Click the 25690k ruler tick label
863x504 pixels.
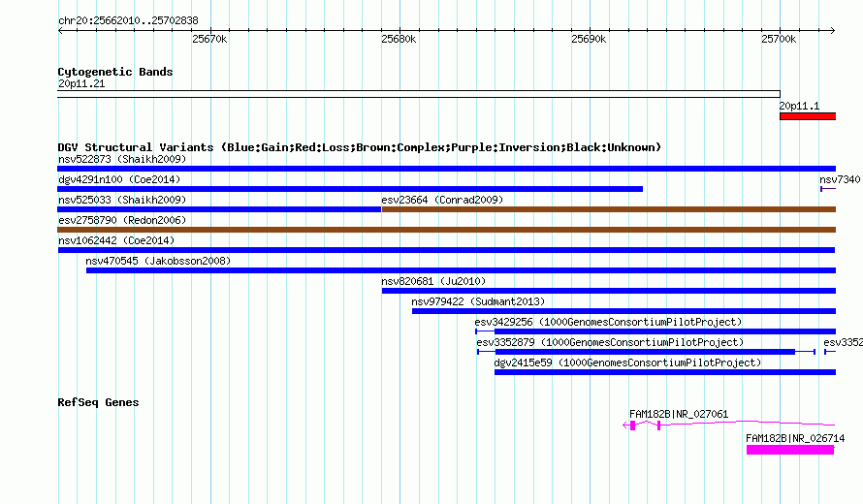click(x=589, y=39)
